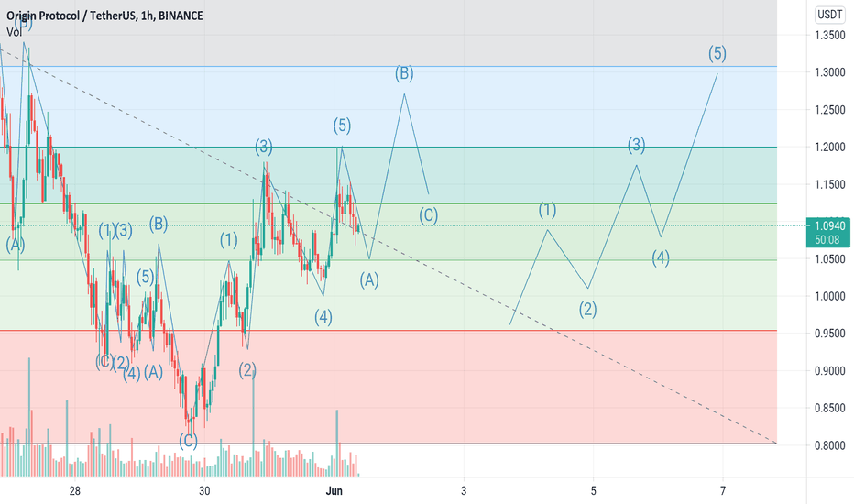The width and height of the screenshot is (854, 504).
Task: Click the current price tag 1.0940
Action: coord(830,225)
